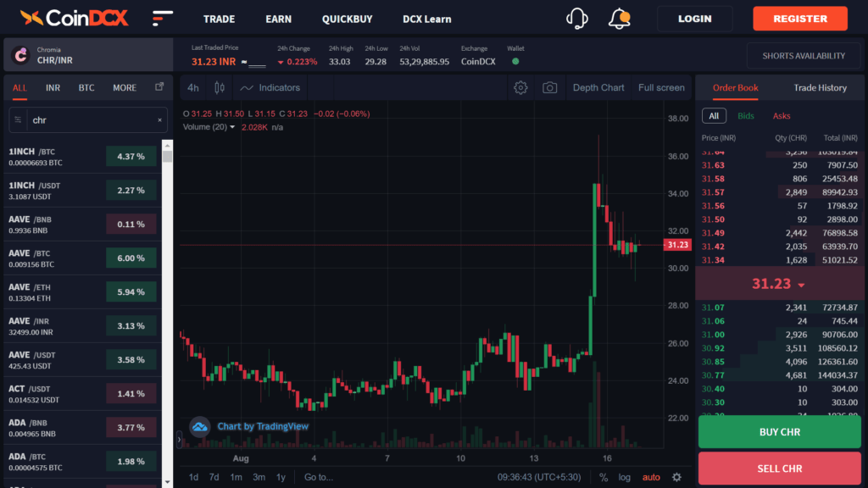Viewport: 868px width, 488px height.
Task: Pop out the markets list icon
Action: pos(159,87)
